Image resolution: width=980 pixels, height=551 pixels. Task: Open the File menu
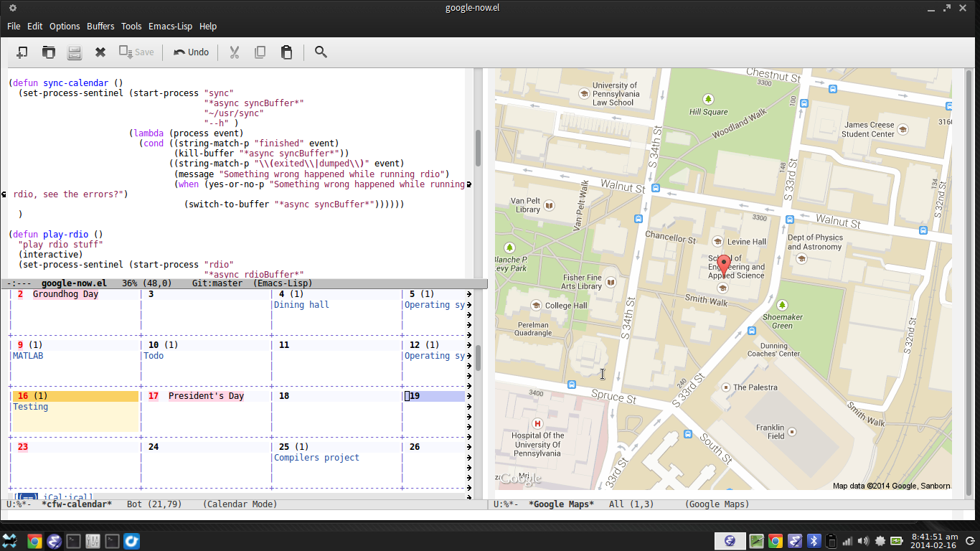pyautogui.click(x=14, y=26)
